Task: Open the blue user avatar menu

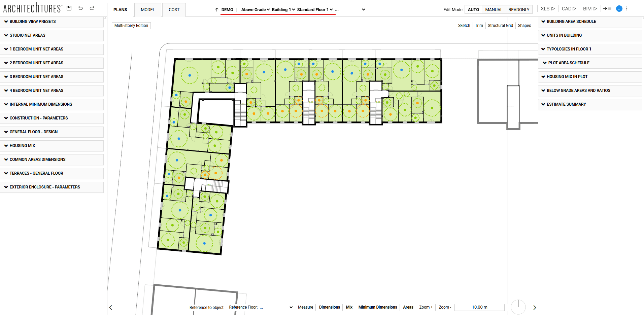Action: 619,9
